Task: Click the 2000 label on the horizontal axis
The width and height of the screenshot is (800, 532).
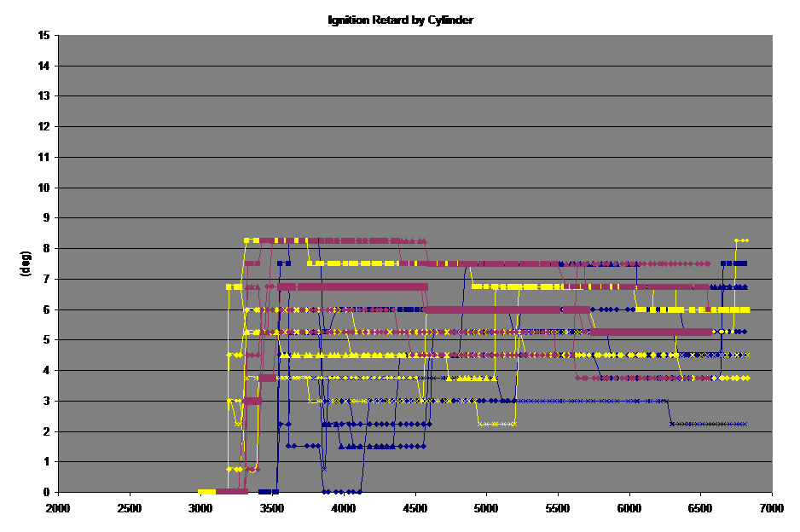Action: [x=58, y=507]
